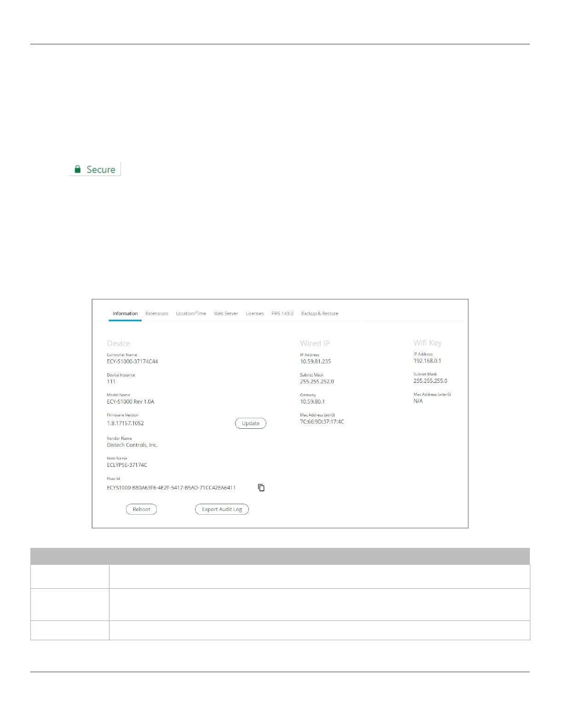The height and width of the screenshot is (728, 563).
Task: Click the Wifi Key section heading
Action: (428, 343)
